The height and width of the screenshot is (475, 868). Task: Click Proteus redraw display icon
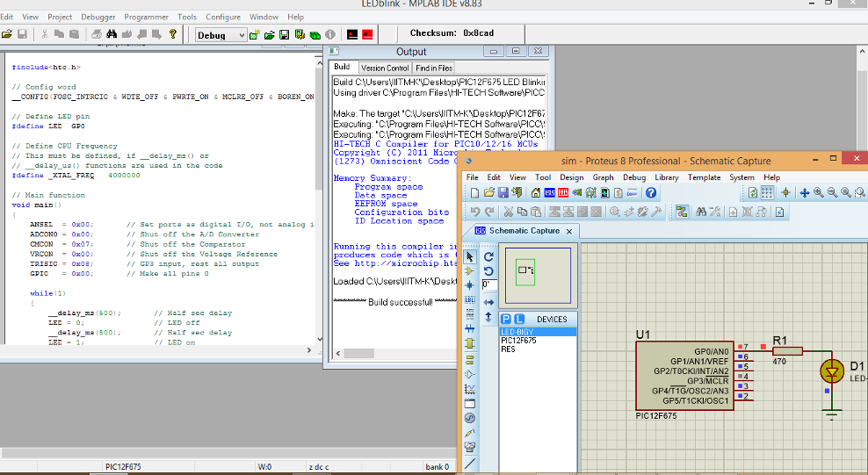coord(753,193)
